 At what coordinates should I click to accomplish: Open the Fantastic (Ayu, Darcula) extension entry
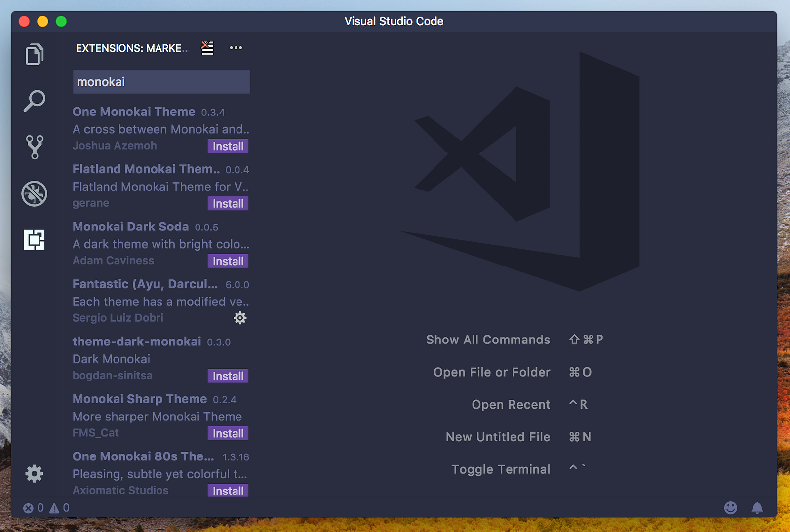click(145, 285)
